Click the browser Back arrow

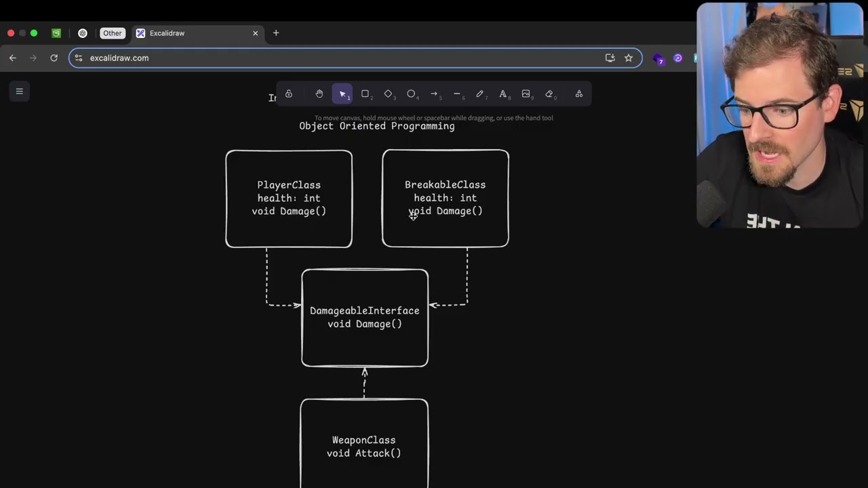point(12,58)
